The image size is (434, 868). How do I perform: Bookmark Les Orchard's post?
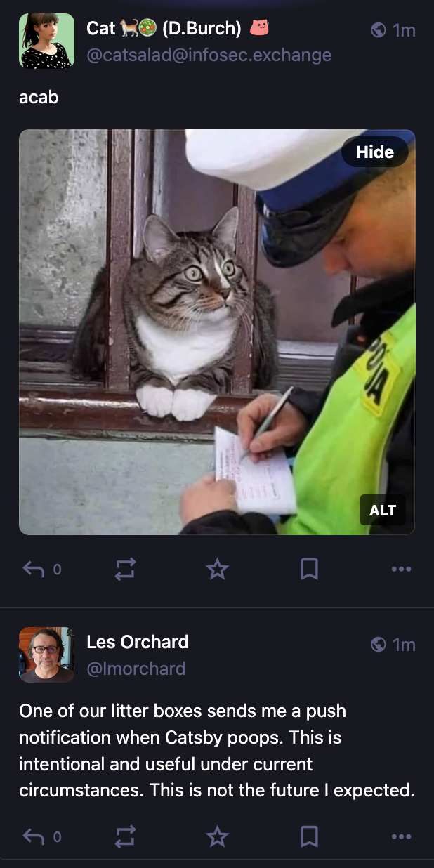[x=310, y=836]
